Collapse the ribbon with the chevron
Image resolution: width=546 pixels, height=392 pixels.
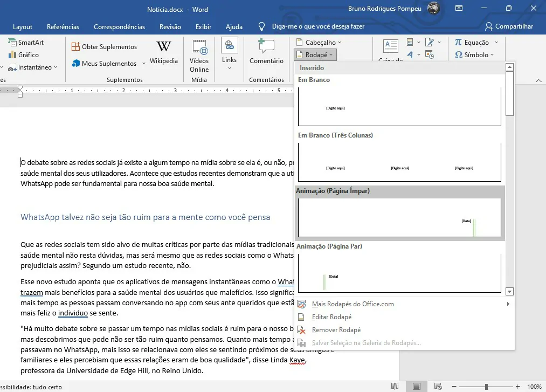coord(538,80)
